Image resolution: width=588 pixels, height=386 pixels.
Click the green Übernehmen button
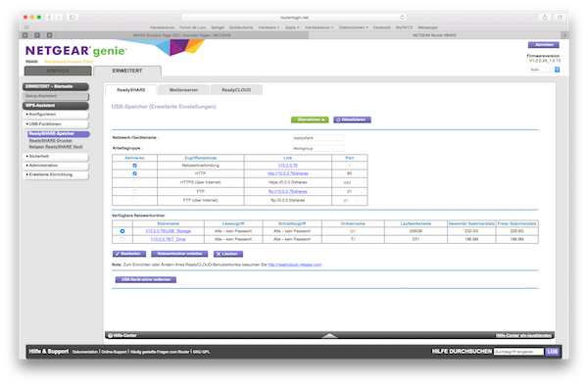click(x=310, y=120)
